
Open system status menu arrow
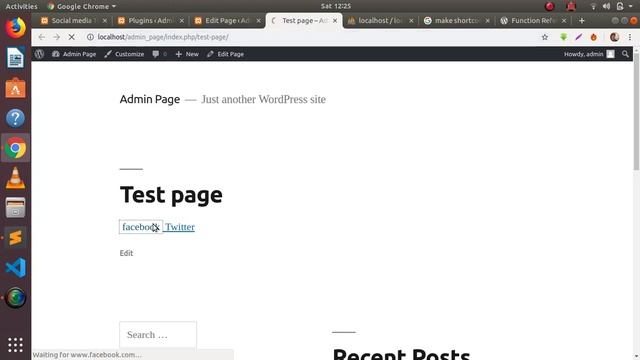631,6
